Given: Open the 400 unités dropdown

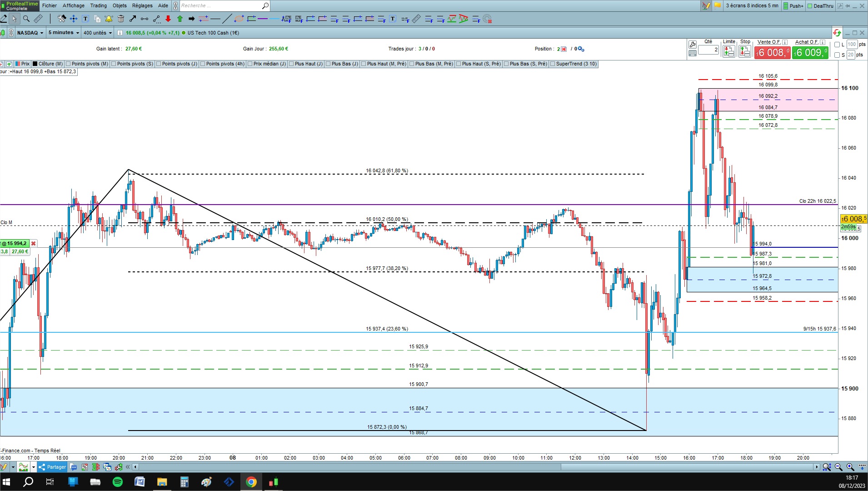Looking at the screenshot, I should [x=97, y=33].
